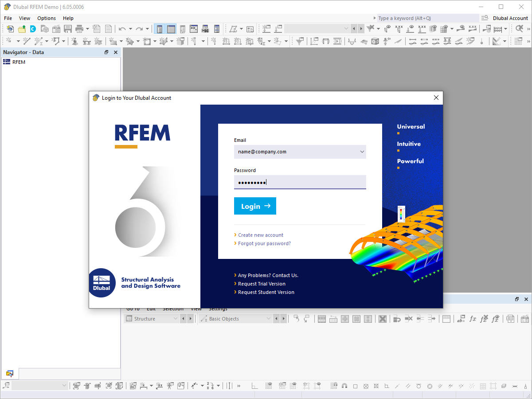
Task: Click the blue Dlubal cloud icon
Action: tap(33, 29)
